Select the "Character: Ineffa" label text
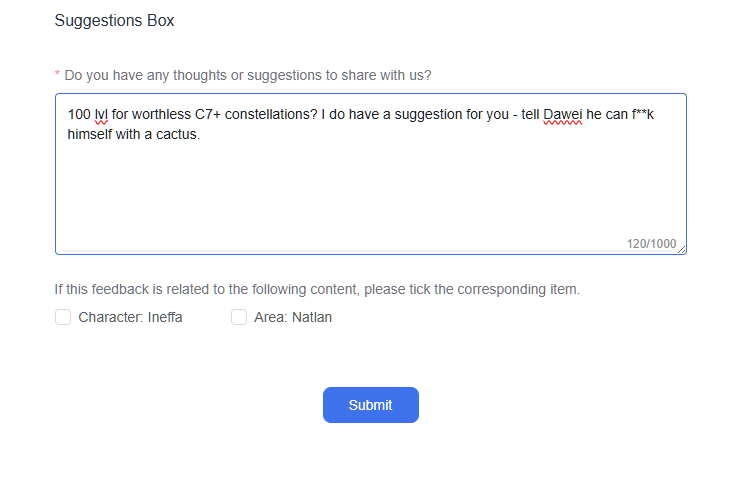 click(x=130, y=318)
